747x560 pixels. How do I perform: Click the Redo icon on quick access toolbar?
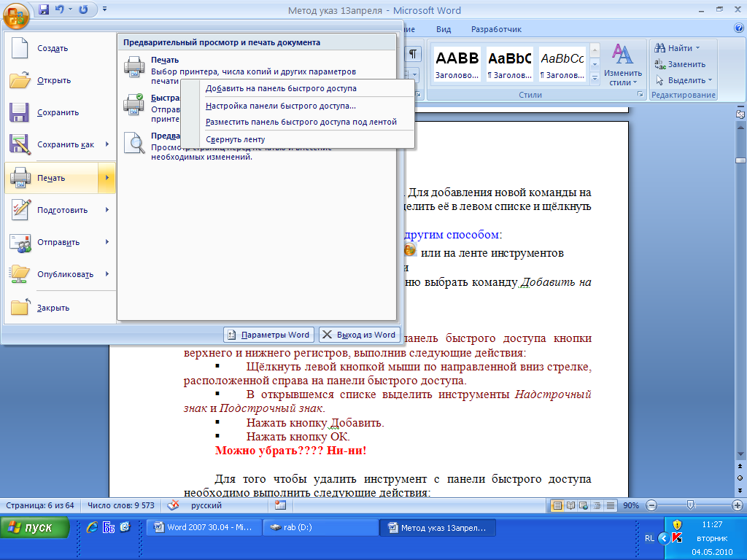tap(83, 9)
